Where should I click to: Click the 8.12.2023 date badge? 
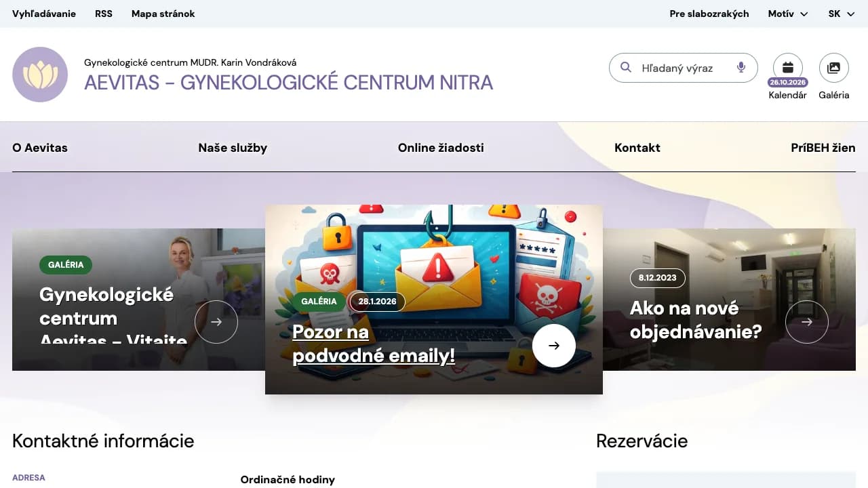click(x=658, y=278)
